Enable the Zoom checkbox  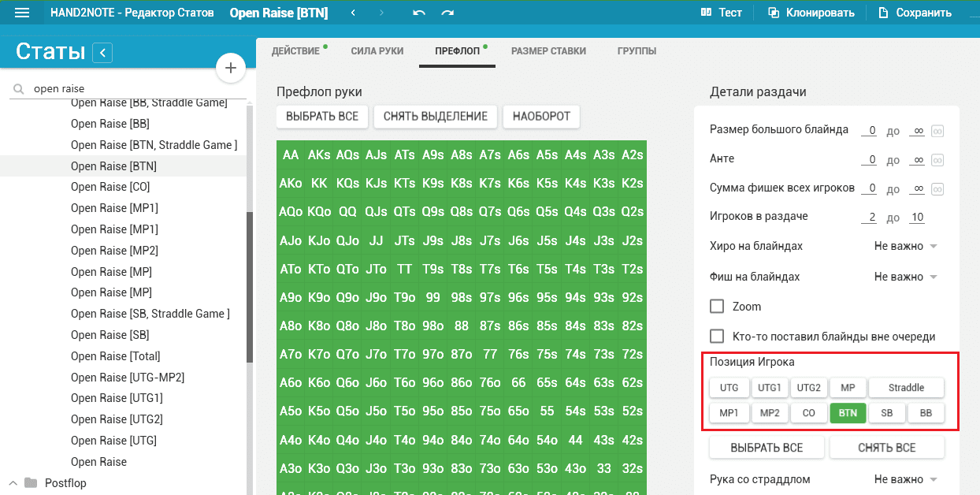click(717, 307)
